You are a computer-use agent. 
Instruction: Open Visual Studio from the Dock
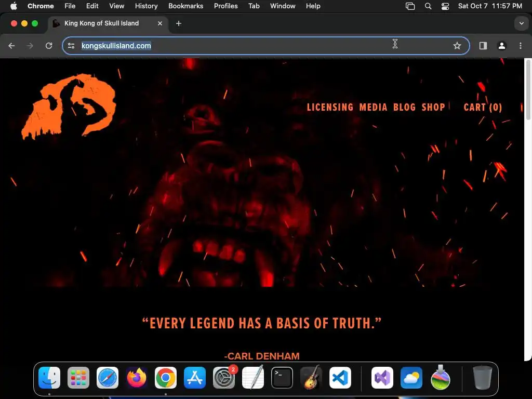pyautogui.click(x=382, y=378)
